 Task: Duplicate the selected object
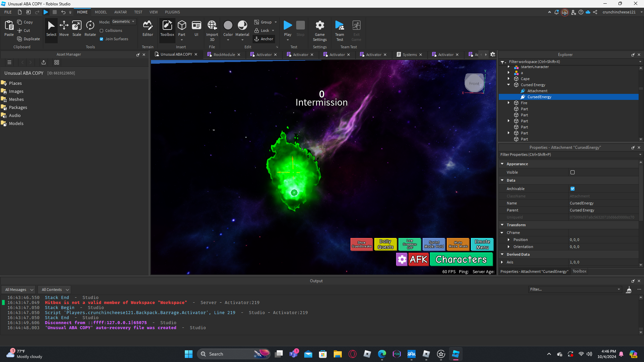(29, 39)
